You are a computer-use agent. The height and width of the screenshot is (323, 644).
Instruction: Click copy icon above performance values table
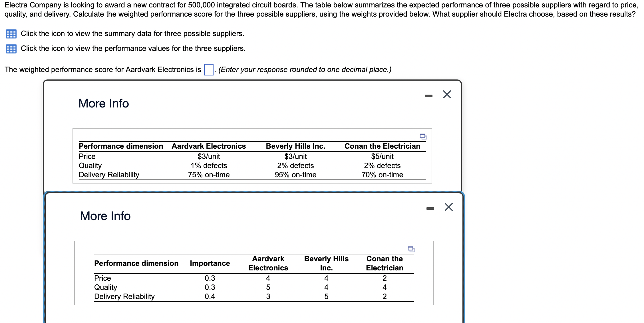411,249
